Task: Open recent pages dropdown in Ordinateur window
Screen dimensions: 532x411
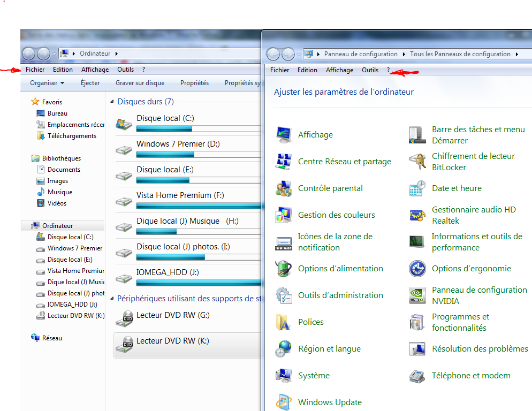Action: (x=54, y=54)
